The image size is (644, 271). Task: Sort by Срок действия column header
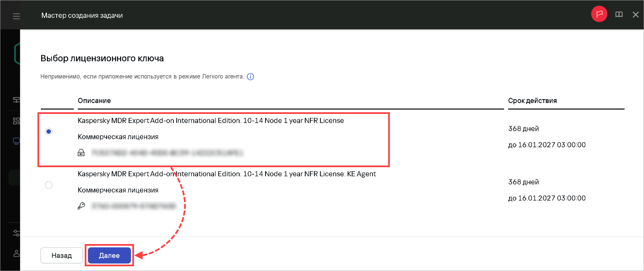coord(532,100)
